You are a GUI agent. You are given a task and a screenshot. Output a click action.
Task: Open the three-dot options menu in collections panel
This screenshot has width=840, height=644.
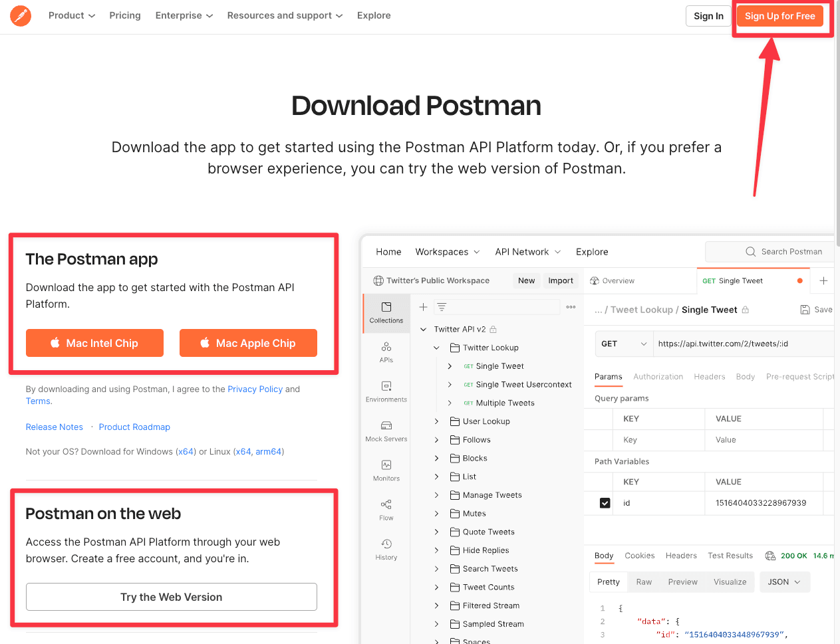(571, 307)
